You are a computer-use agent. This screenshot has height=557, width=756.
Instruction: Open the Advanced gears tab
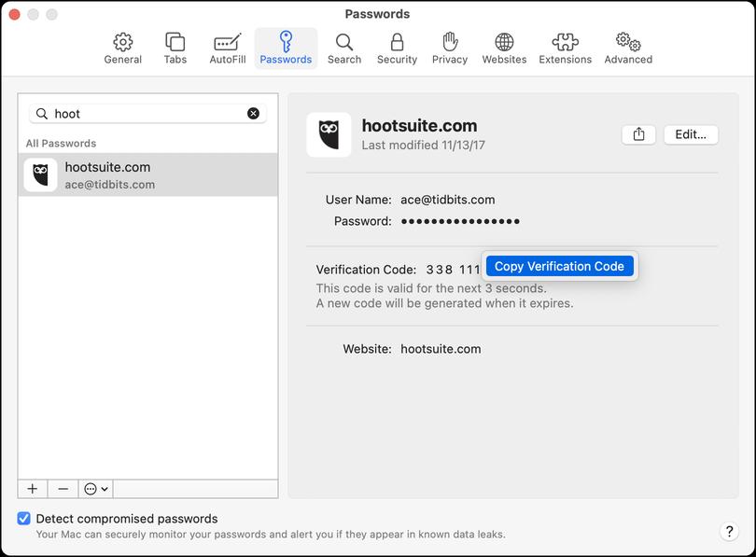coord(628,49)
